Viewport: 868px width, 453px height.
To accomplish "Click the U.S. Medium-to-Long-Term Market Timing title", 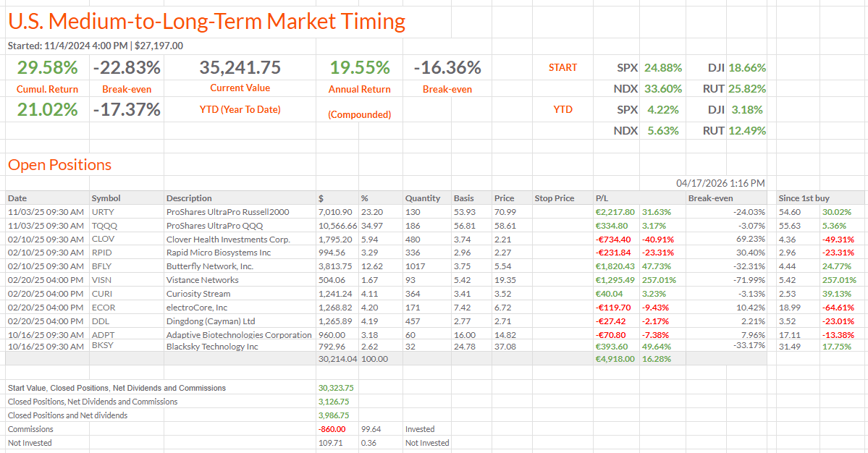I will click(x=206, y=22).
